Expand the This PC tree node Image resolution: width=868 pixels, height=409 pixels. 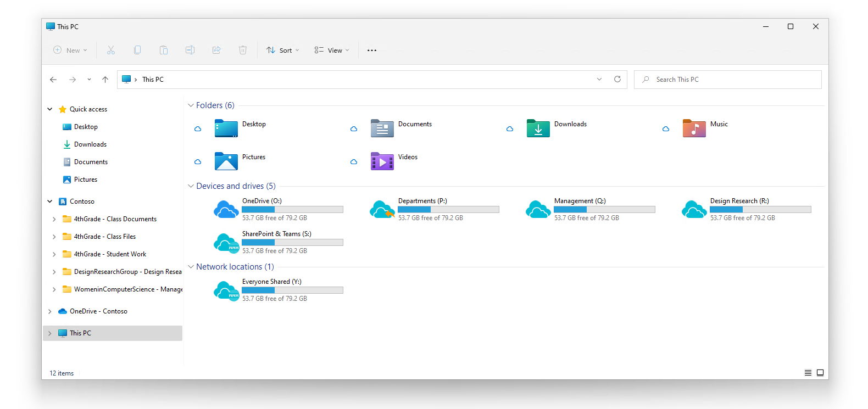click(x=50, y=333)
